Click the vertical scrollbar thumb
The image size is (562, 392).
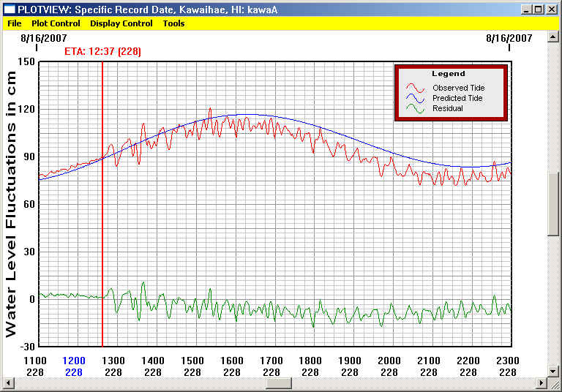click(552, 204)
